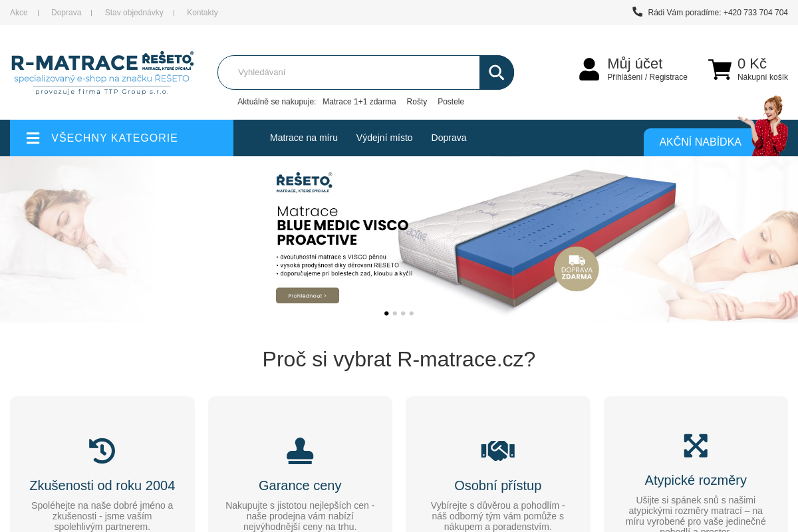This screenshot has width=798, height=532.
Task: Click the Matrace 1+1 zdarma link
Action: pyautogui.click(x=359, y=102)
